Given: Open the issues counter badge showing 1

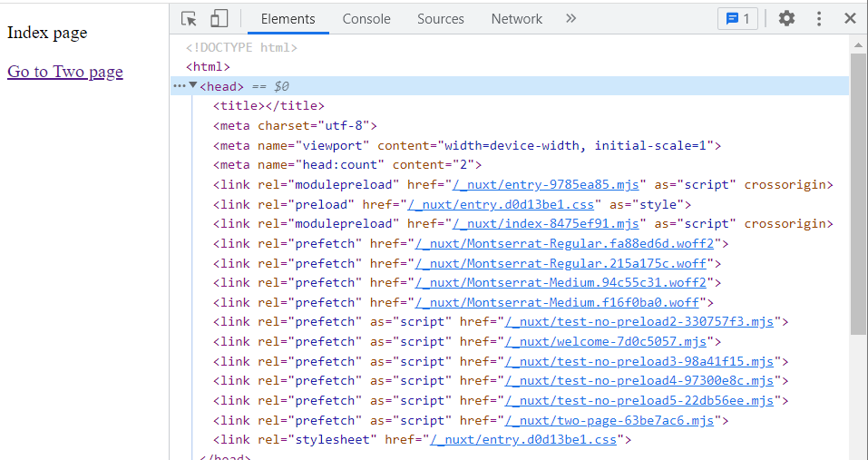Looking at the screenshot, I should click(737, 19).
